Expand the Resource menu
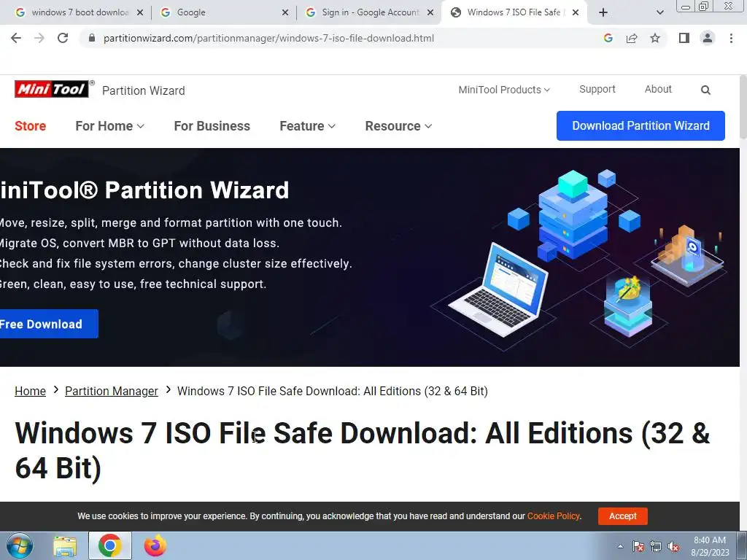 [x=398, y=125]
